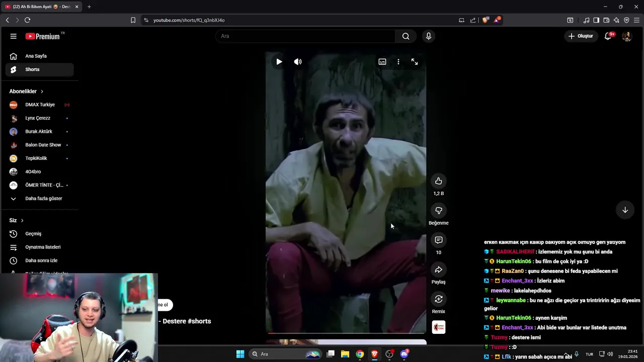Like the Short with thumbs up

pyautogui.click(x=439, y=181)
